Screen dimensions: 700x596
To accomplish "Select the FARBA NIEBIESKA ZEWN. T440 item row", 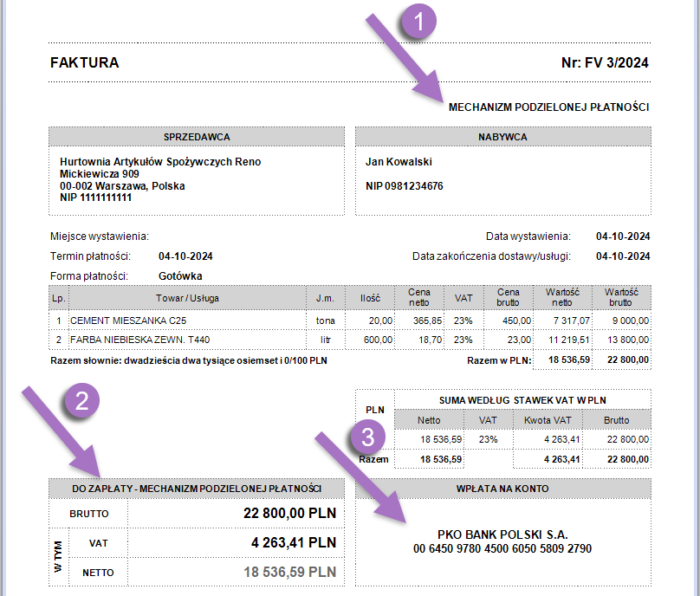I will [x=139, y=338].
